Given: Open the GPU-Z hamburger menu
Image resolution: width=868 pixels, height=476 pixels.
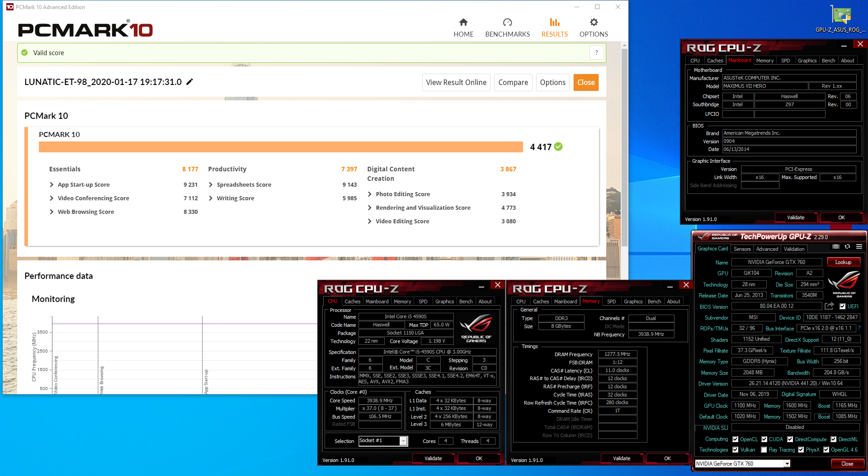Looking at the screenshot, I should [x=859, y=246].
